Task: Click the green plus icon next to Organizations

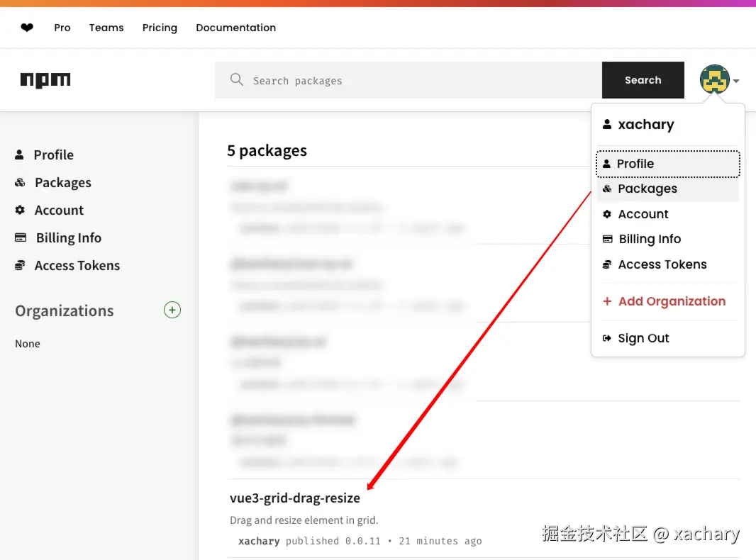Action: click(172, 310)
